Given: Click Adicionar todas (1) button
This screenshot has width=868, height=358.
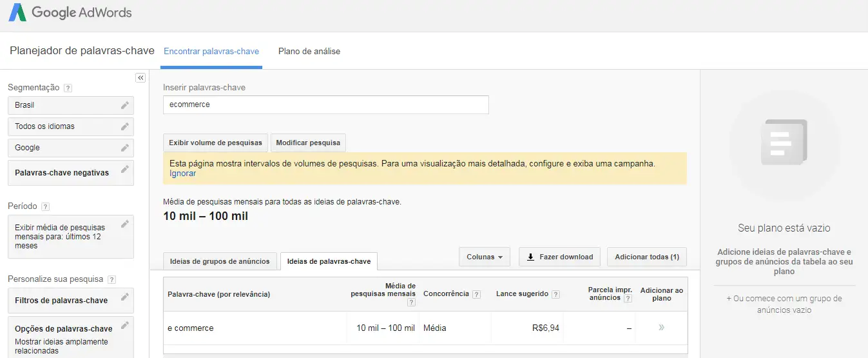Looking at the screenshot, I should (647, 257).
